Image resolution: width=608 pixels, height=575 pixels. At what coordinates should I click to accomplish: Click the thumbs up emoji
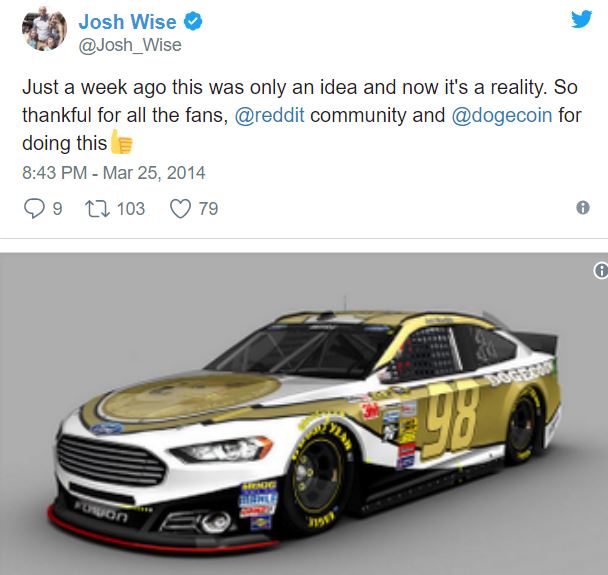pos(121,142)
